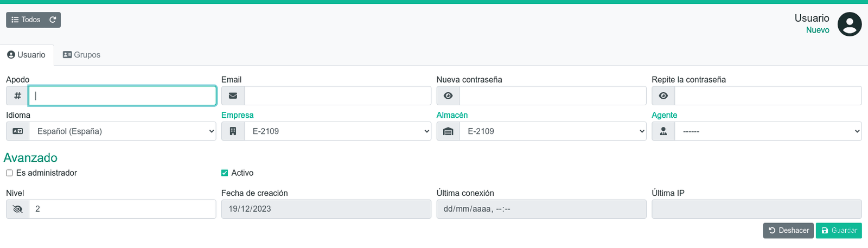Click the Fecha de creación date field
This screenshot has height=248, width=868.
(326, 209)
